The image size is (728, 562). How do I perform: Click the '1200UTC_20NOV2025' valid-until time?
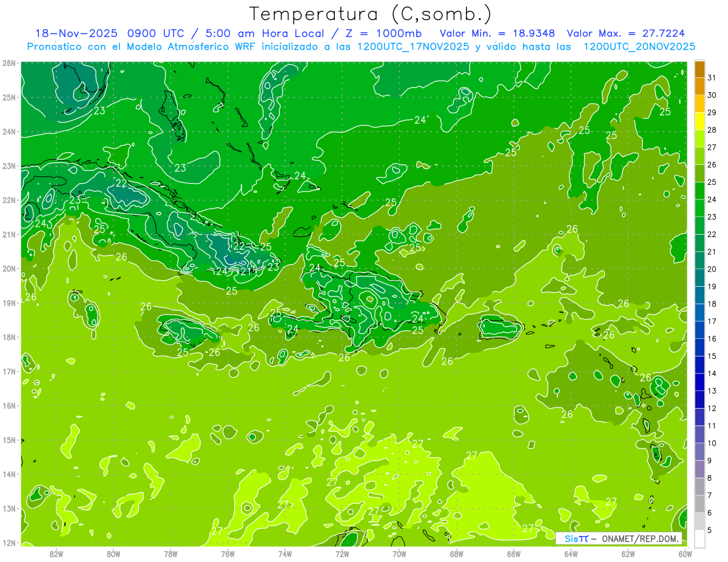[x=639, y=47]
